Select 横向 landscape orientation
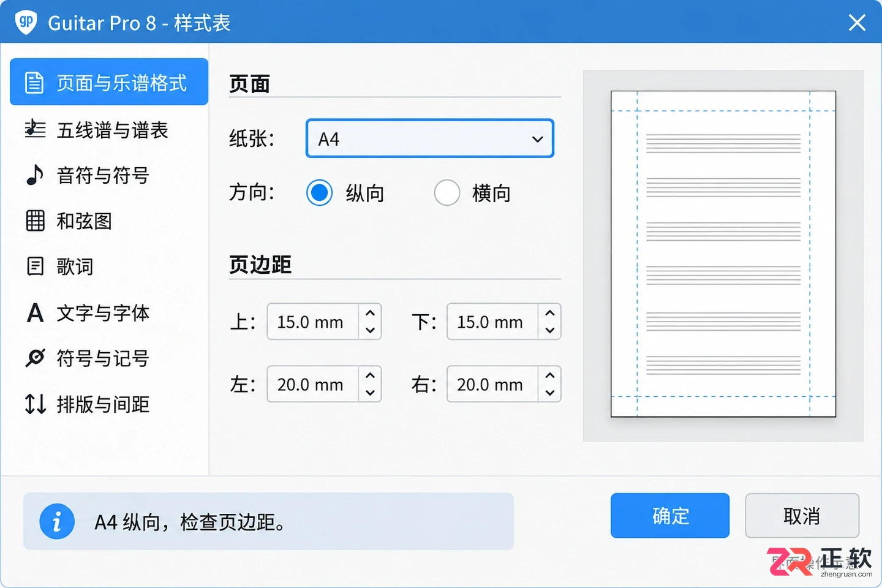Screen dimensions: 882x588 (x=447, y=193)
